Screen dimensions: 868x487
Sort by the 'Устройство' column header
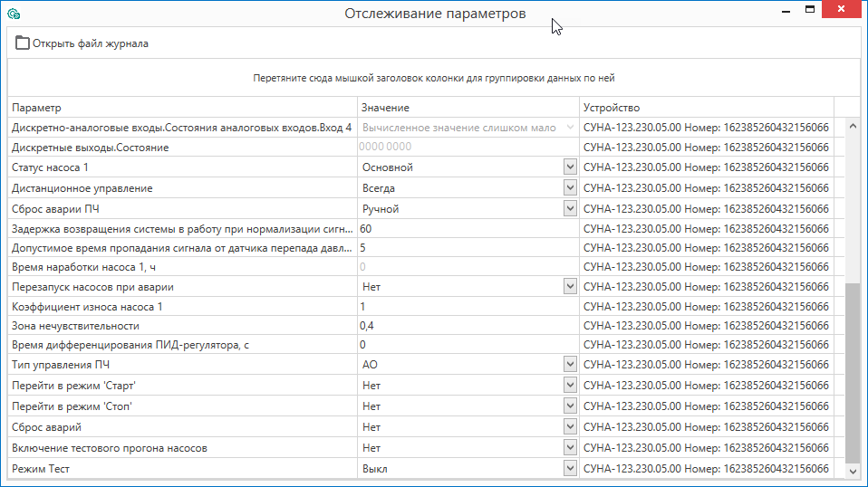[x=707, y=107]
